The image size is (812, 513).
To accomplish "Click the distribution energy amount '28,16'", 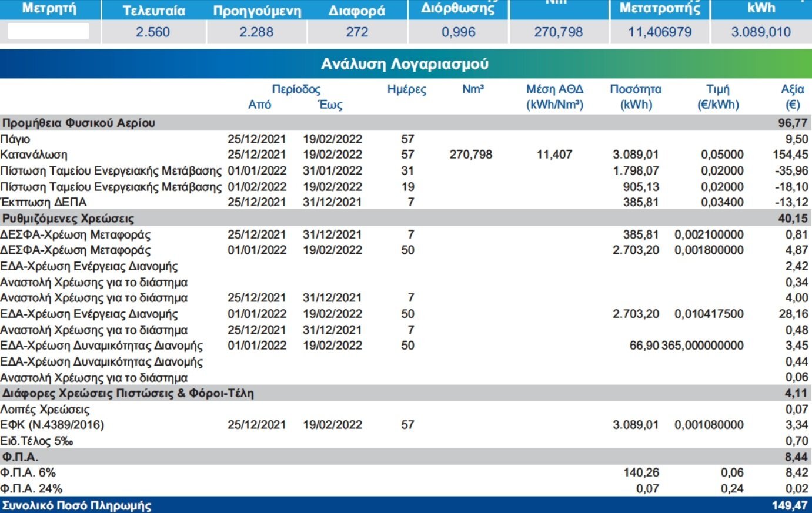I will click(794, 314).
